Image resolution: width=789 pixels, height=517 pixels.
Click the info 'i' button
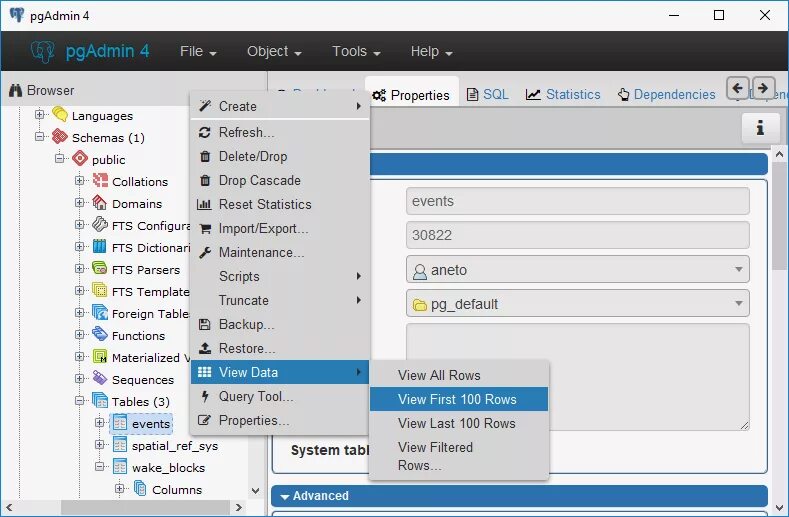point(760,127)
